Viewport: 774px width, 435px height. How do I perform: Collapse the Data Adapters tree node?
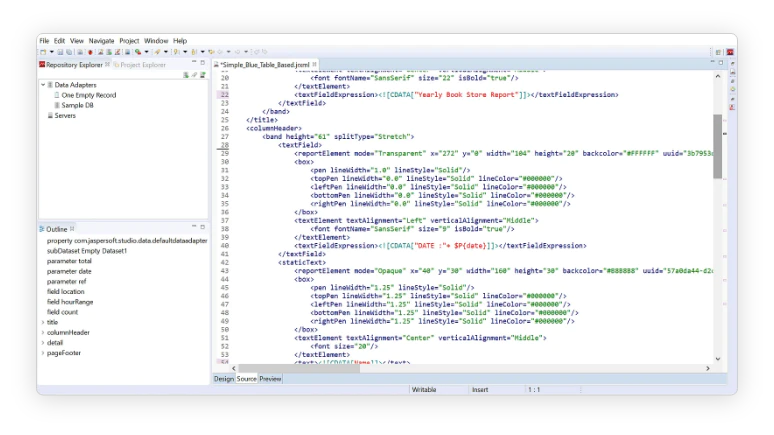coord(43,85)
